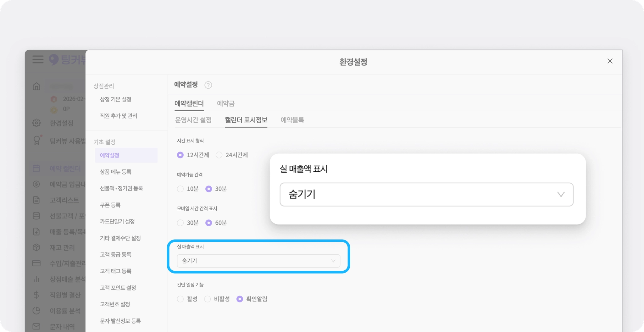This screenshot has height=332, width=644.
Task: Click the help question mark icon
Action: [x=208, y=85]
